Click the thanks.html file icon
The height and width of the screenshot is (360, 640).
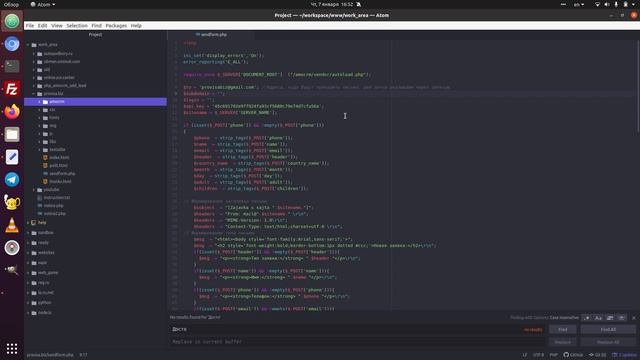click(45, 181)
